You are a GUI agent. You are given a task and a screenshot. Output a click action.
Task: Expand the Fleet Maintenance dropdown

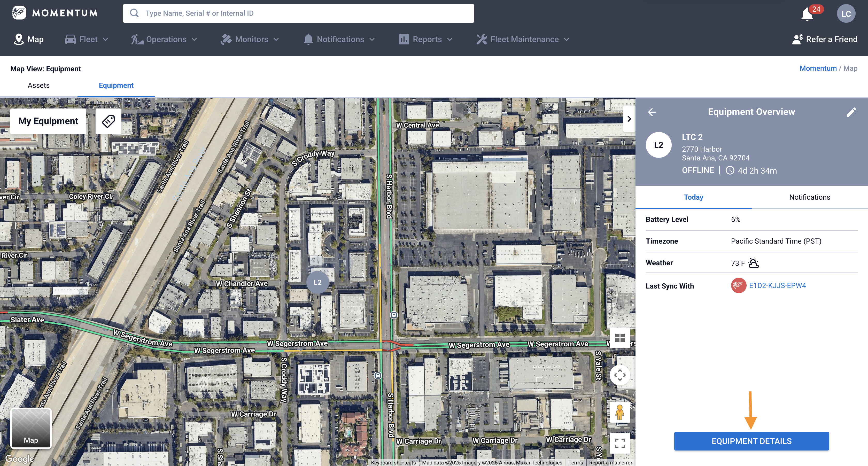(x=523, y=40)
